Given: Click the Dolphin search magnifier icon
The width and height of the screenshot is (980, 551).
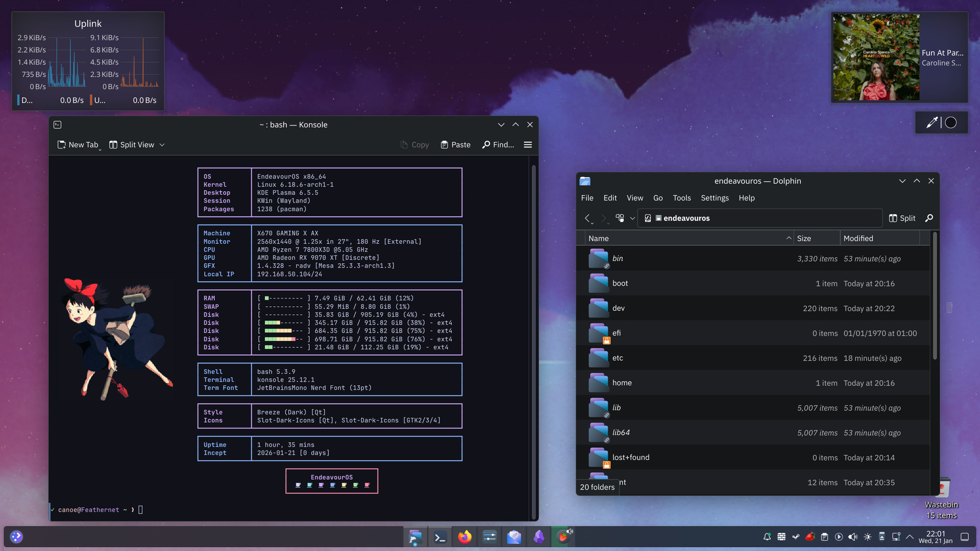Looking at the screenshot, I should [x=929, y=218].
